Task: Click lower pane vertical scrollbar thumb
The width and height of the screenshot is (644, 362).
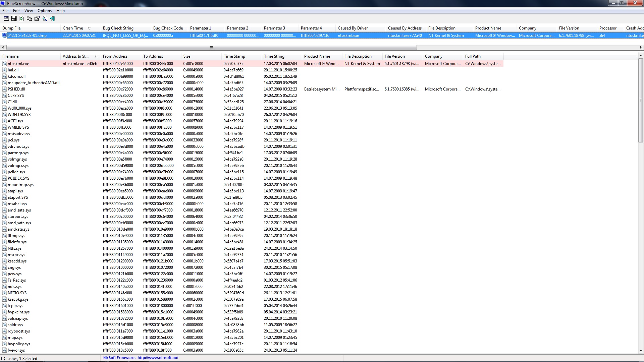Action: pyautogui.click(x=641, y=100)
